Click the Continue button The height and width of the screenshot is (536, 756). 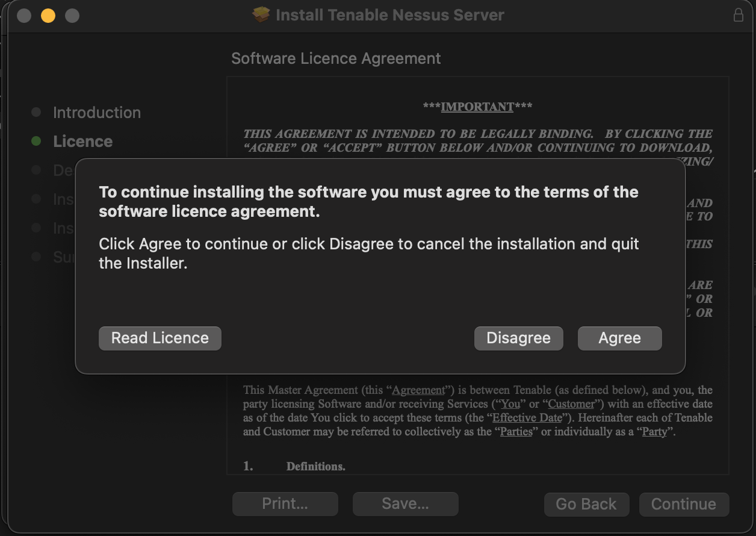[683, 504]
